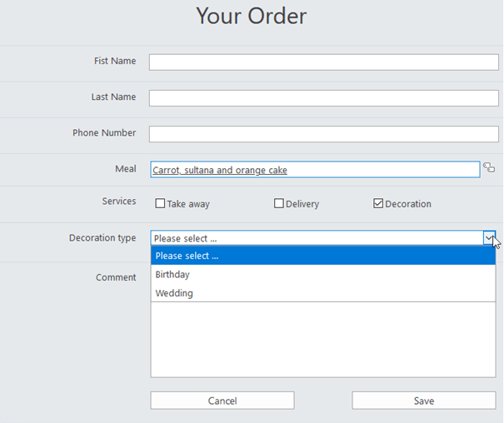Click the Take away label text

coord(188,204)
